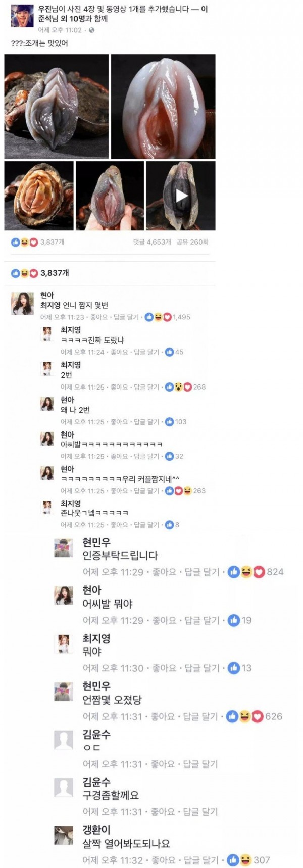Viewport: 303px width, 868px height.
Task: Open 갱환이's profile avatar
Action: (64, 835)
